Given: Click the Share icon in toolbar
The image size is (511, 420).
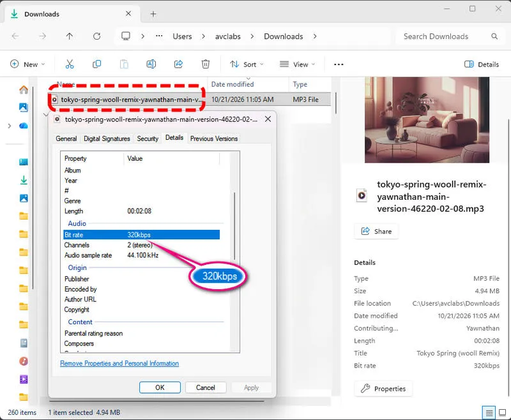Looking at the screenshot, I should [178, 64].
